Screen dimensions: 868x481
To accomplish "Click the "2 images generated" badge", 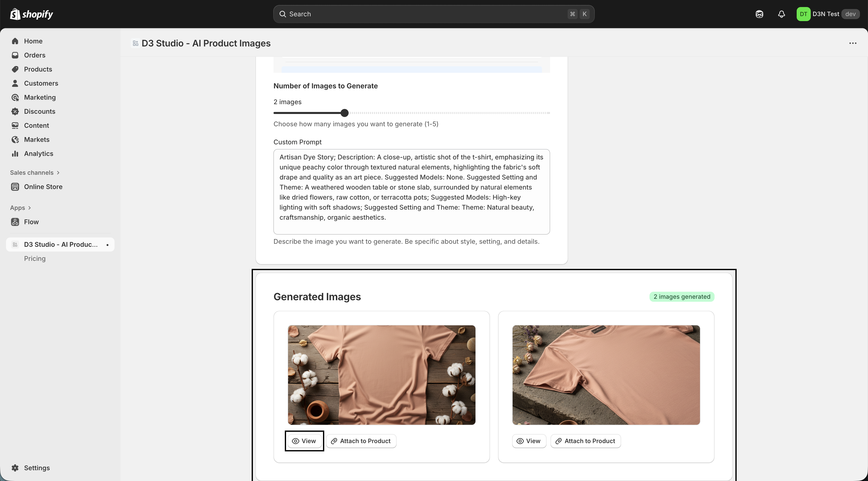I will (682, 296).
